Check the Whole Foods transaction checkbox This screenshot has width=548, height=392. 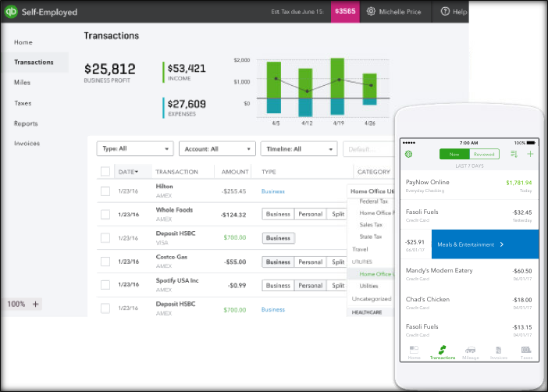point(105,215)
